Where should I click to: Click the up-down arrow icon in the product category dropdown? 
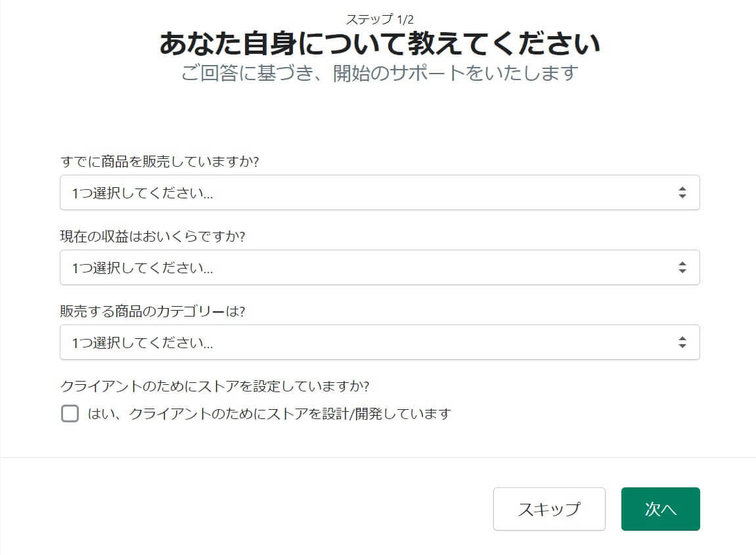682,343
